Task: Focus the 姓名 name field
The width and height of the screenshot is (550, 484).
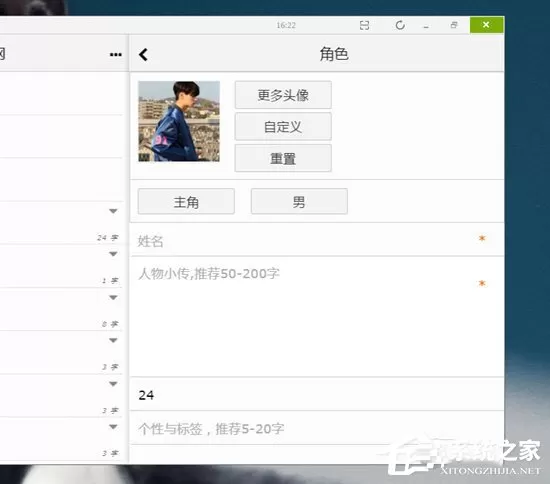Action: pyautogui.click(x=317, y=240)
